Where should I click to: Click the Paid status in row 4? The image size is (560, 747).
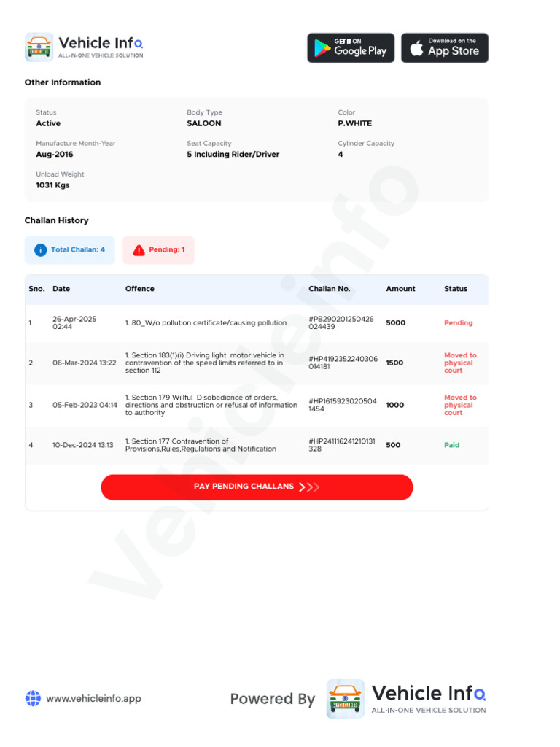click(x=451, y=445)
